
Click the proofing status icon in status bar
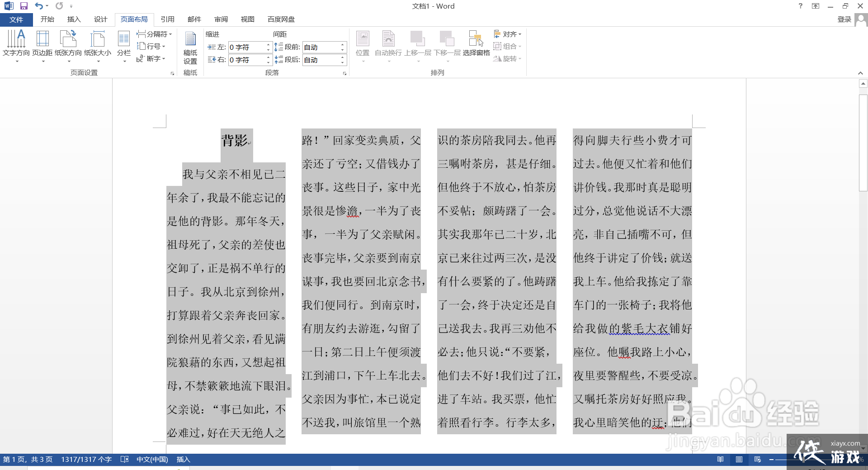[x=125, y=459]
